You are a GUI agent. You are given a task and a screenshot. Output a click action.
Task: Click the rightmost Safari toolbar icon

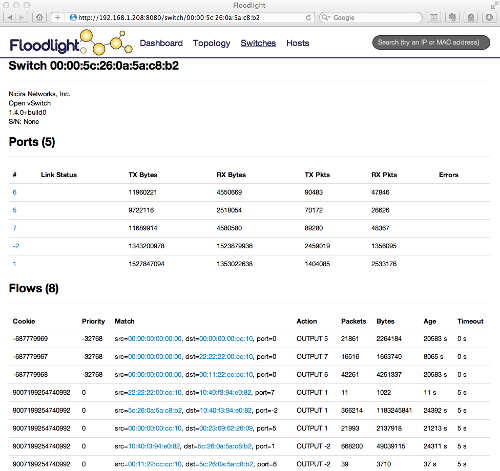pos(489,17)
